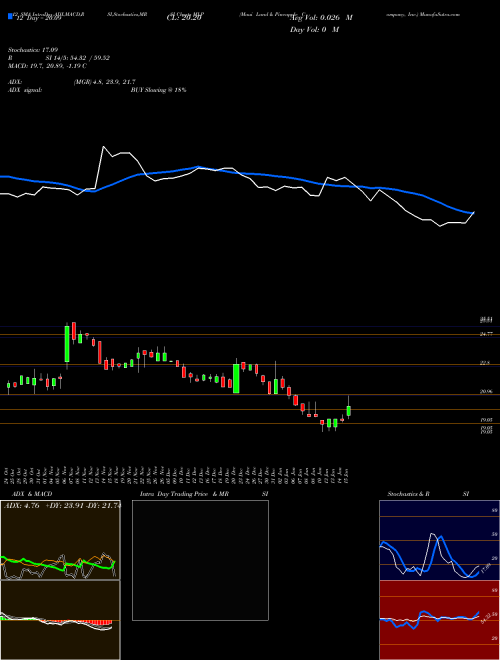Viewport: 500px width, 660px height.
Task: Open the empty Intra Day Trading Price panel
Action: 200,560
